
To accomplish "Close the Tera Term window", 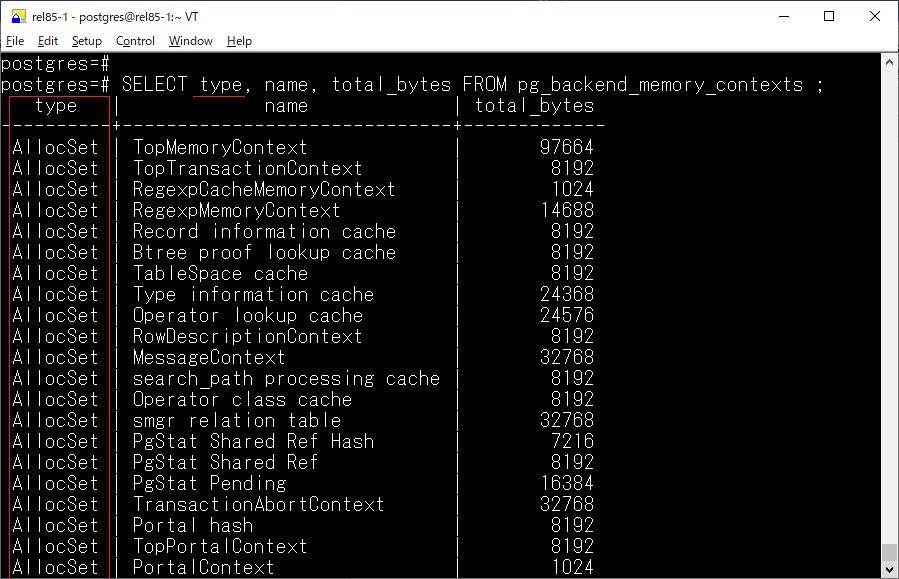I will [x=874, y=16].
